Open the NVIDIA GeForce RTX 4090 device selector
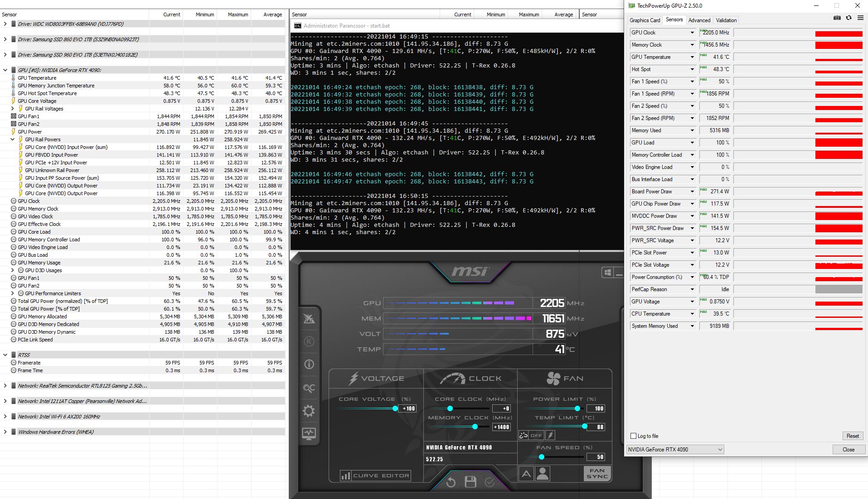This screenshot has height=499, width=868. pyautogui.click(x=675, y=450)
